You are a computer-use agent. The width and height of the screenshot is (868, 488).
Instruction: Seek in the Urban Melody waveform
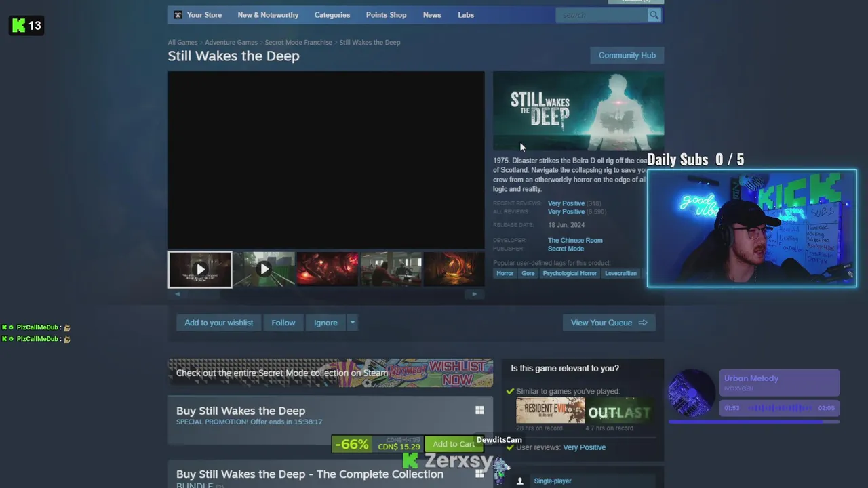point(780,408)
